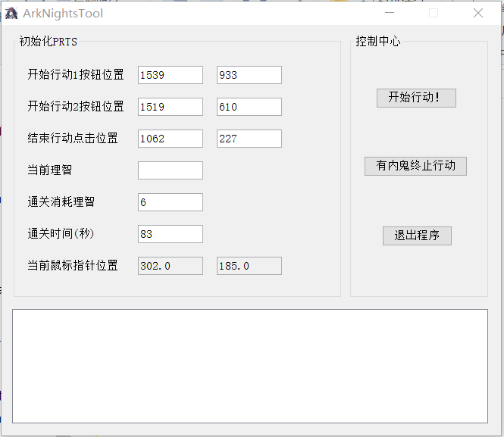The image size is (504, 437).
Task: Click the ArkNightsTool app icon in title bar
Action: coord(11,14)
